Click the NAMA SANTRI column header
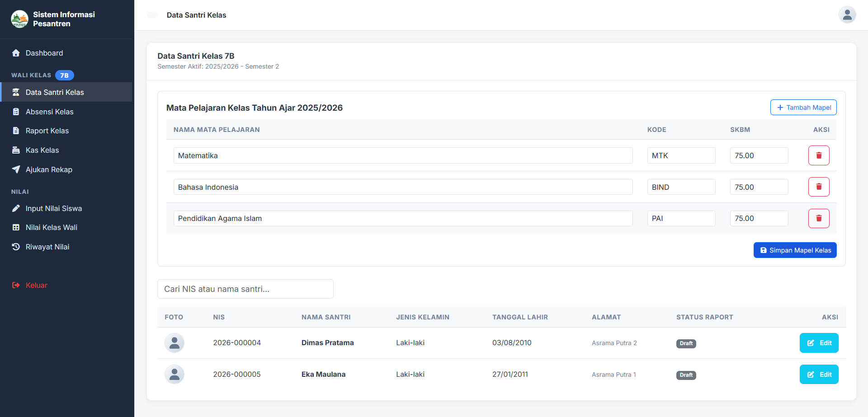This screenshot has width=868, height=417. pyautogui.click(x=326, y=317)
